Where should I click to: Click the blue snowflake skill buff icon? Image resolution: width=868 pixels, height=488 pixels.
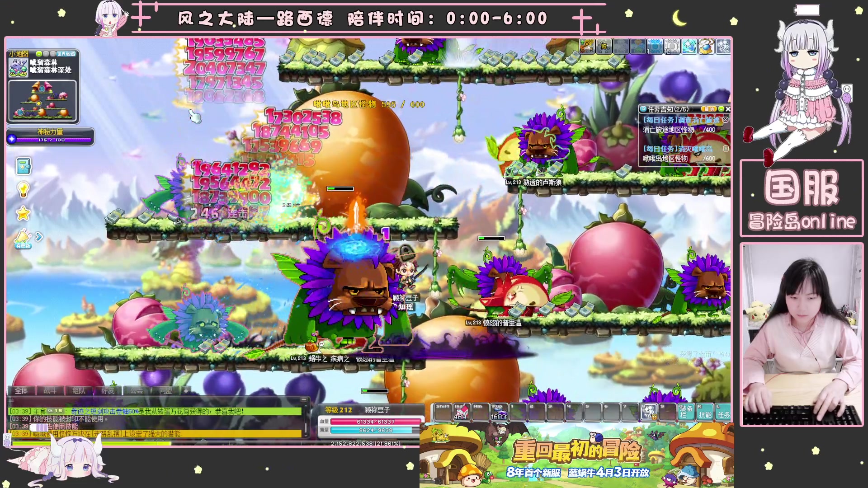click(689, 47)
